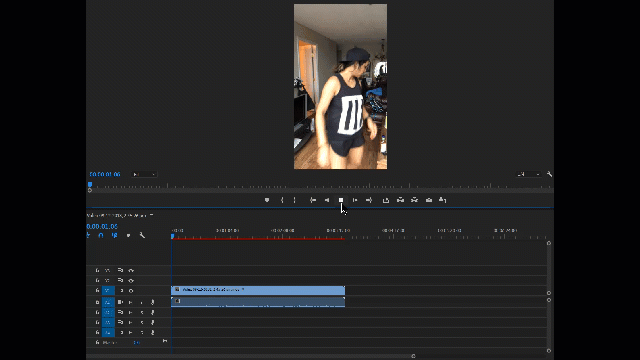Select the sequence tab in timeline panel
Viewport: 640px width, 360px height.
pyautogui.click(x=117, y=215)
